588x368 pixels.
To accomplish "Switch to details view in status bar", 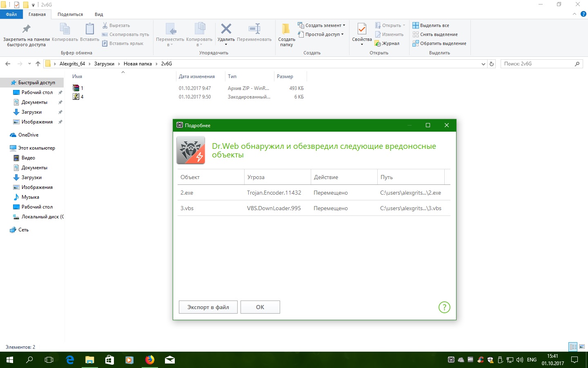I will click(x=573, y=347).
